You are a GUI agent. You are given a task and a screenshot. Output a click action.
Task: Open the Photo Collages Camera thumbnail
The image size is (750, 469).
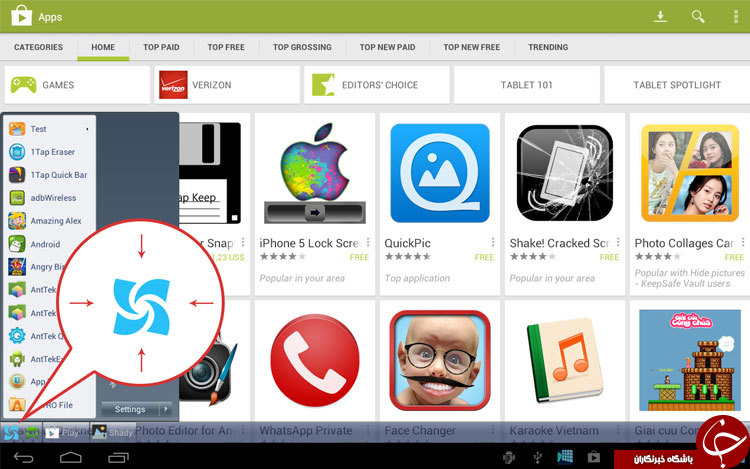690,173
